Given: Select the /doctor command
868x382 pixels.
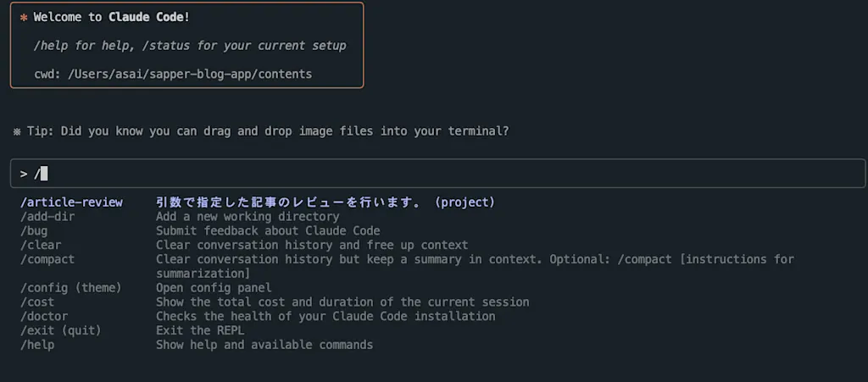Looking at the screenshot, I should (x=44, y=317).
